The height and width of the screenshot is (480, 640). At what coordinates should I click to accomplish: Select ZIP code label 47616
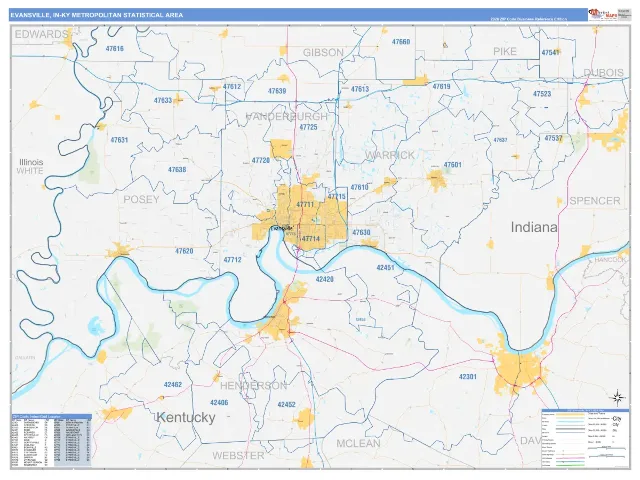click(x=114, y=49)
